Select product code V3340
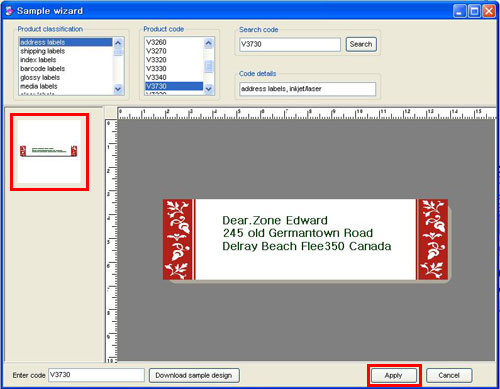 tap(156, 77)
